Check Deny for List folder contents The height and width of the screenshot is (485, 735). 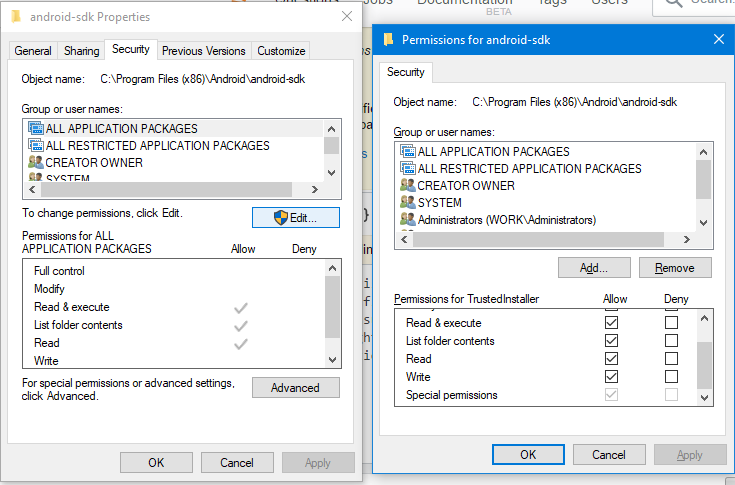coord(671,341)
